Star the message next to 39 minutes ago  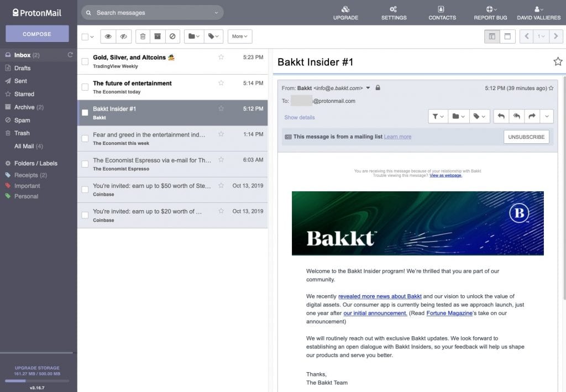click(551, 88)
